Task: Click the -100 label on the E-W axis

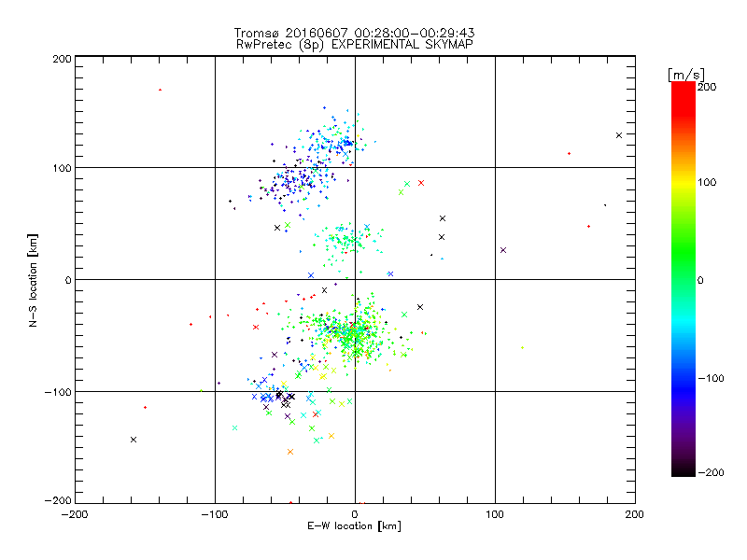Action: [x=215, y=514]
